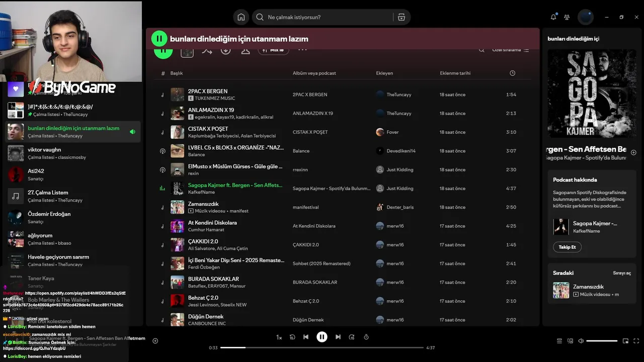Click Sagopa Kajmer cover art in right panel
Image resolution: width=644 pixels, height=362 pixels.
coord(592,94)
